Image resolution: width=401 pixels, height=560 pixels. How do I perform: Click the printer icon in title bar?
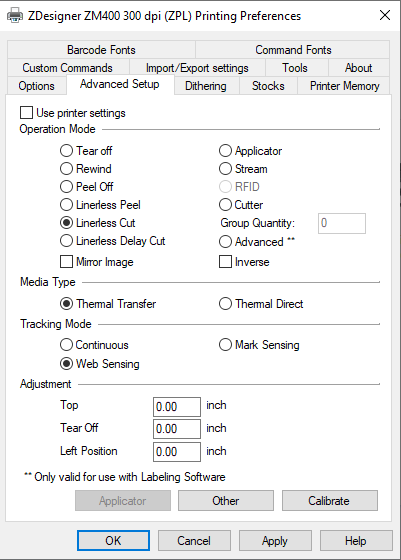15,16
